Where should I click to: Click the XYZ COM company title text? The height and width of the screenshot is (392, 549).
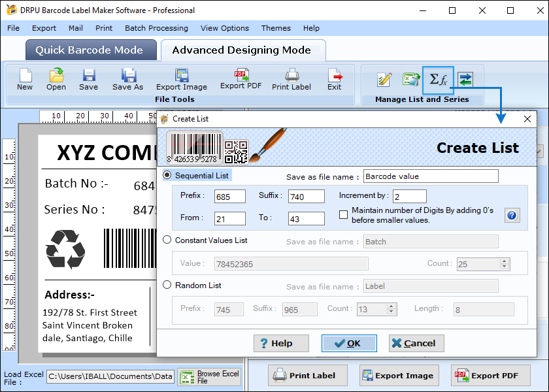107,153
